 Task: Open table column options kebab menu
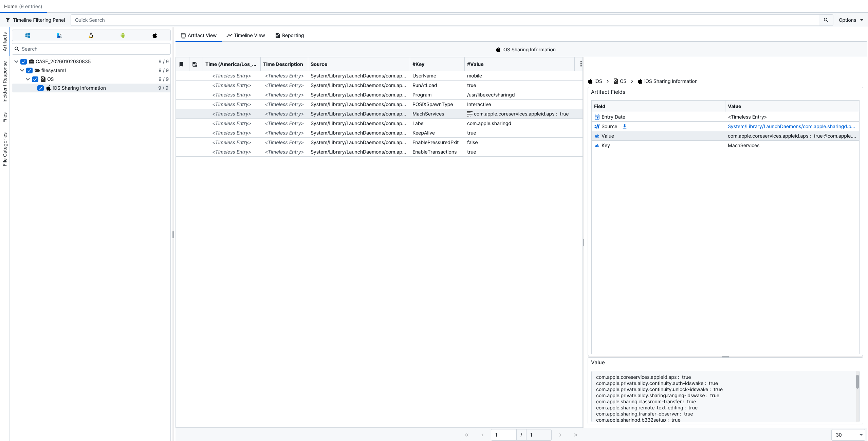point(580,64)
